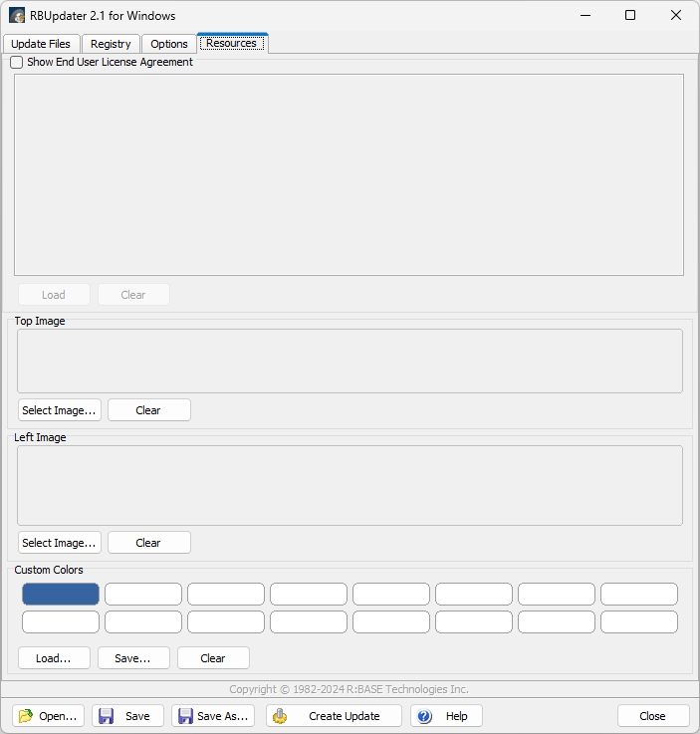This screenshot has width=700, height=734.
Task: Select second swatch in first custom color row
Action: [x=143, y=594]
